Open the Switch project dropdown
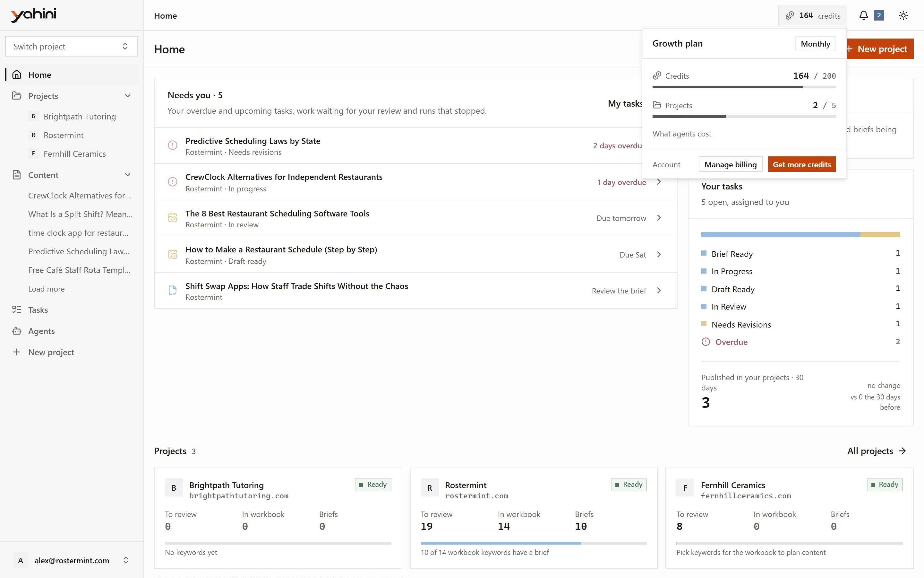 (x=72, y=46)
